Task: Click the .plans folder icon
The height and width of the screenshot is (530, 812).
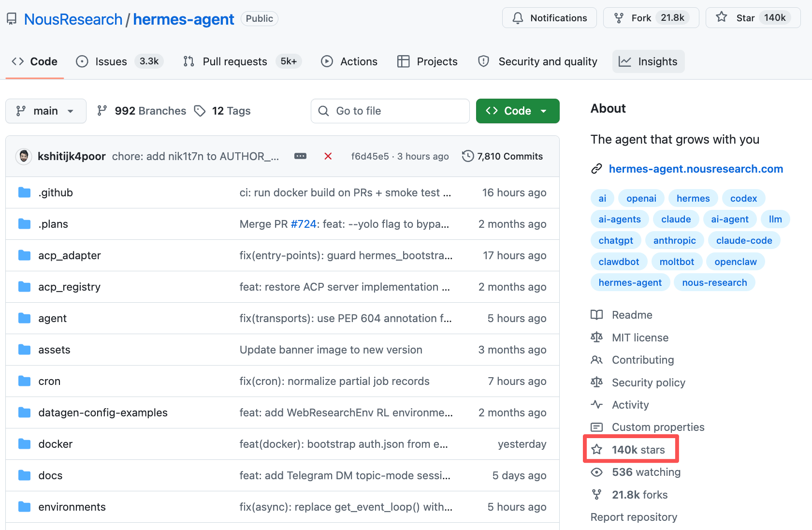Action: [x=24, y=224]
